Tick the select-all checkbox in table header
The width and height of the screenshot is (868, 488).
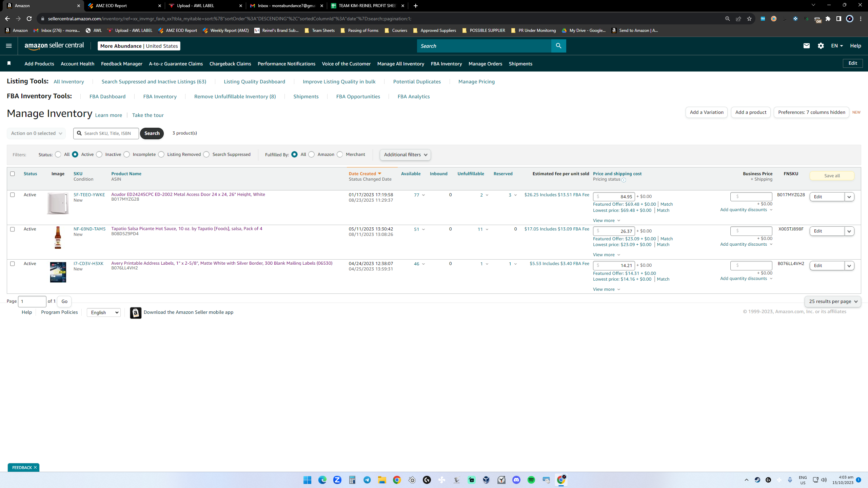13,174
